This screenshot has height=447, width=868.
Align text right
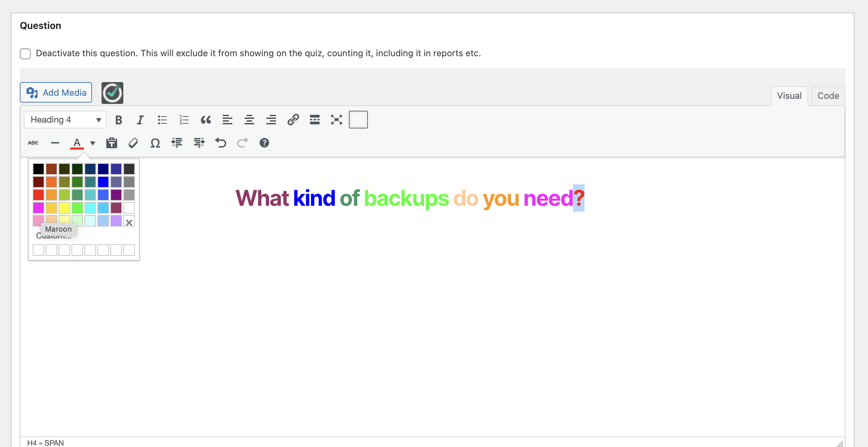click(x=271, y=120)
